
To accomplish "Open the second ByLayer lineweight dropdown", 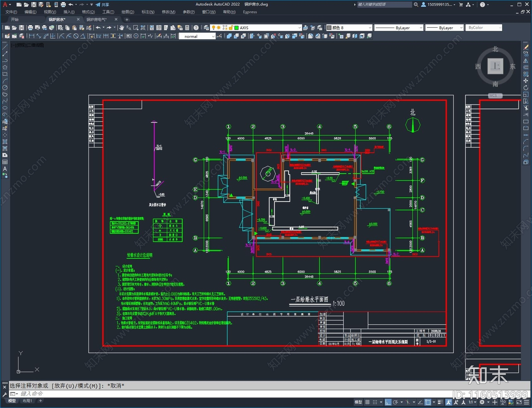I will click(461, 28).
